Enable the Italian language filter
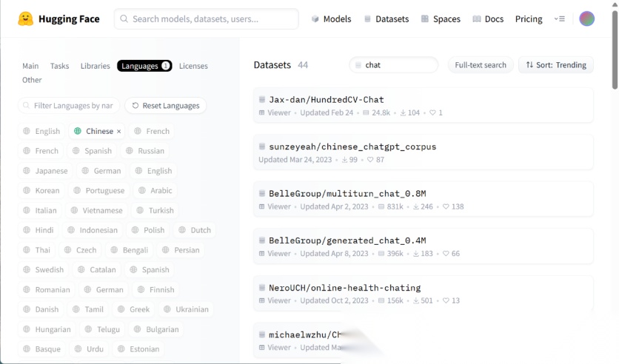 [40, 210]
